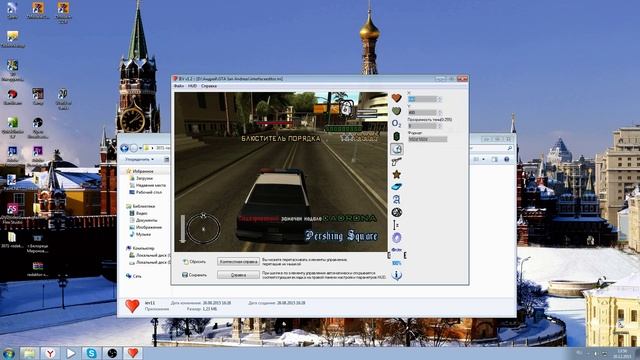
Task: Click the Справка button below the preview
Action: tap(238, 275)
